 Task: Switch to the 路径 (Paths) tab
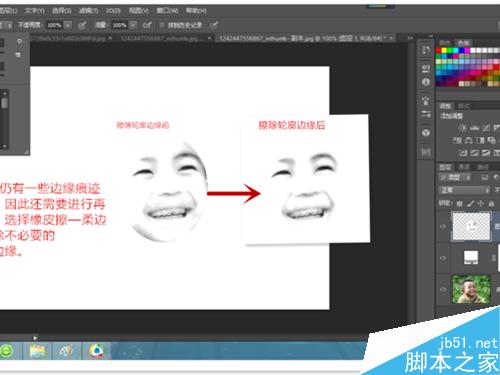(482, 167)
